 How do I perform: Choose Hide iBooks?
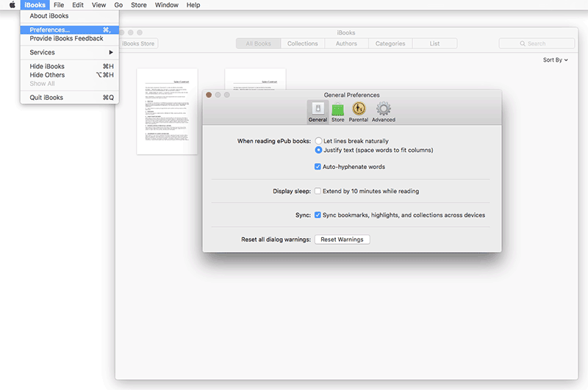point(70,66)
